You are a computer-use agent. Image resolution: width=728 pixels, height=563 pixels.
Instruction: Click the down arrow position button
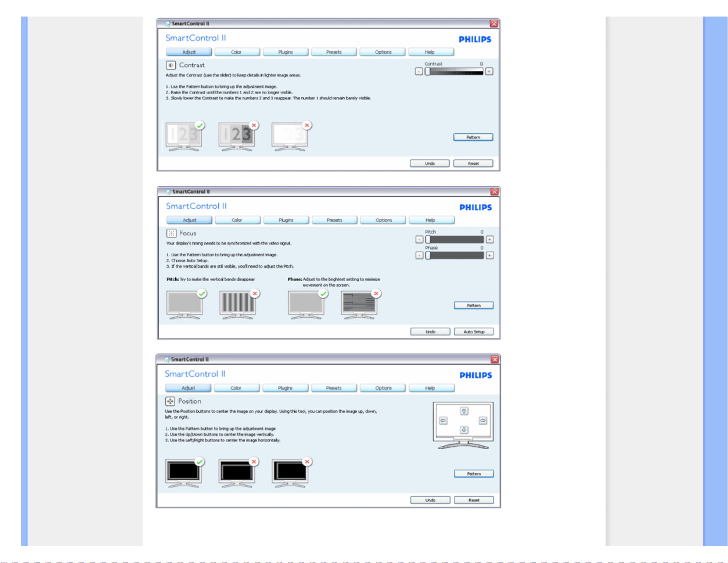click(464, 430)
